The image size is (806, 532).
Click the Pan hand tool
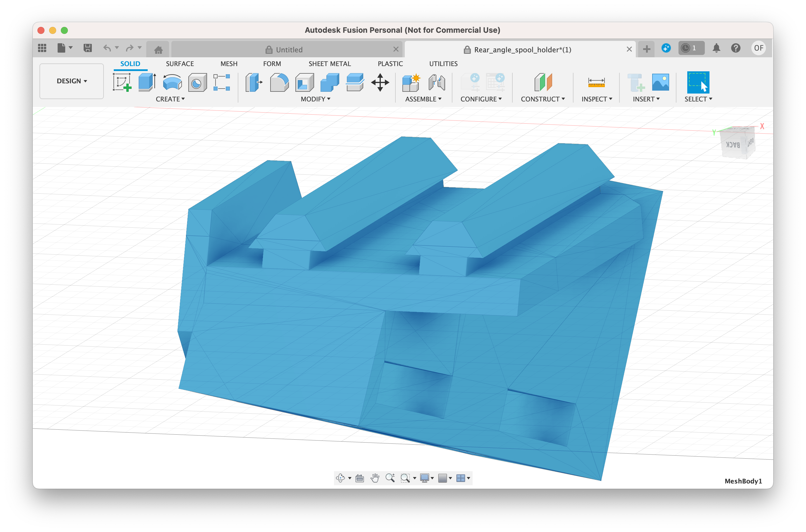pyautogui.click(x=375, y=478)
